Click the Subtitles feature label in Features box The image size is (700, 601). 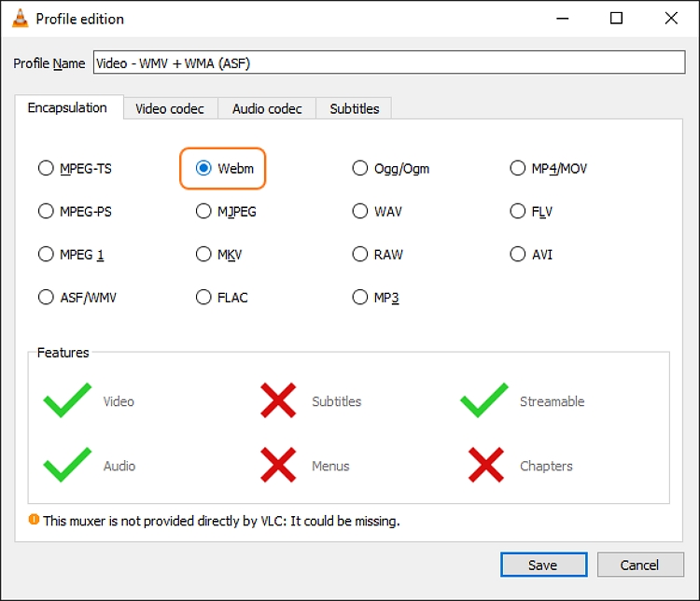[x=337, y=401]
